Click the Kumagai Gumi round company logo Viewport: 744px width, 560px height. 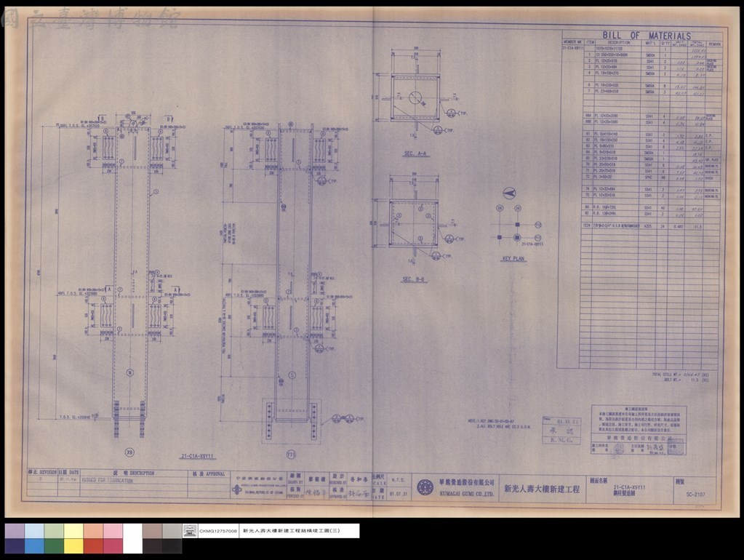click(x=425, y=487)
